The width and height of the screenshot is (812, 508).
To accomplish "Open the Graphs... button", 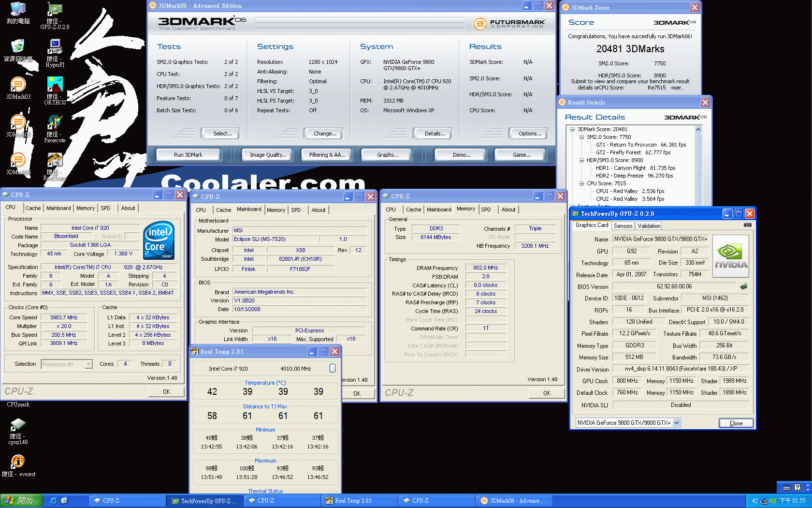I will [387, 155].
